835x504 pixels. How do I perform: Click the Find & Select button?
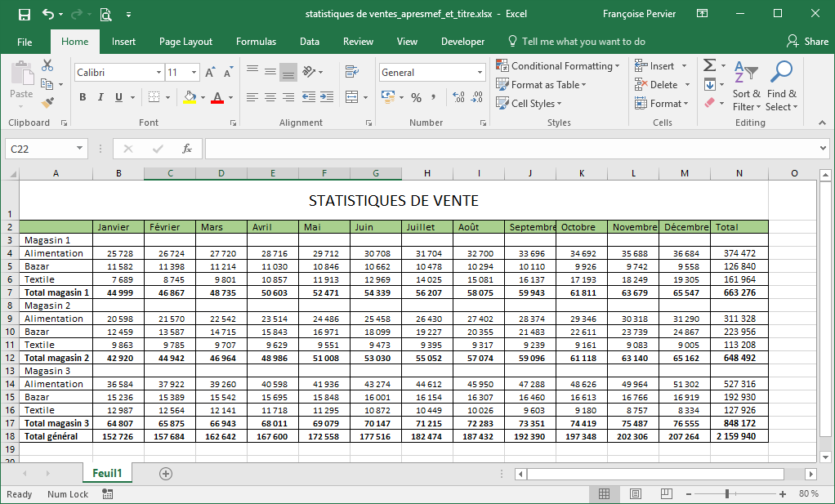pyautogui.click(x=781, y=86)
